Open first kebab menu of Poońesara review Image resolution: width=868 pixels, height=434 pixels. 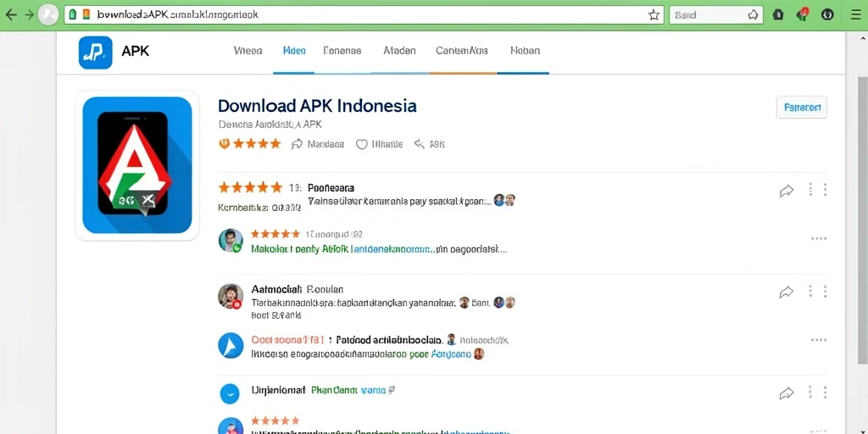(x=810, y=190)
